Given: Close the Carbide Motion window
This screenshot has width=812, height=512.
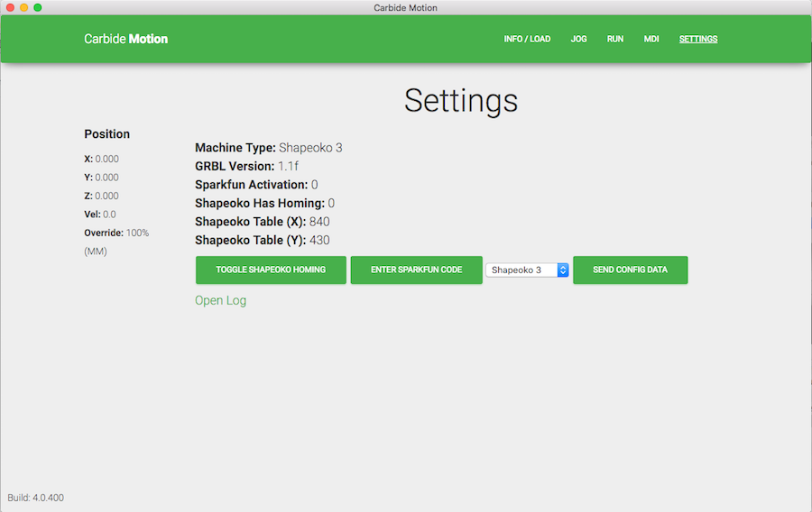Looking at the screenshot, I should [x=10, y=7].
